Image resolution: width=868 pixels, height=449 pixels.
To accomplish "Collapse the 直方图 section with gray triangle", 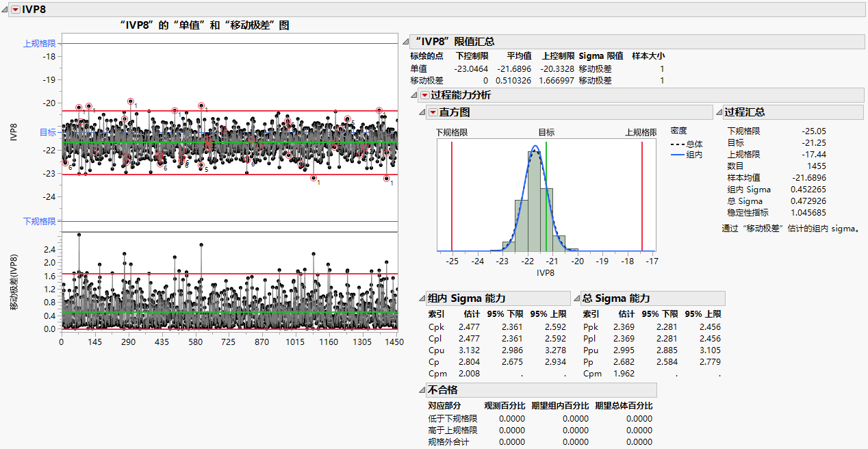I will tap(423, 112).
